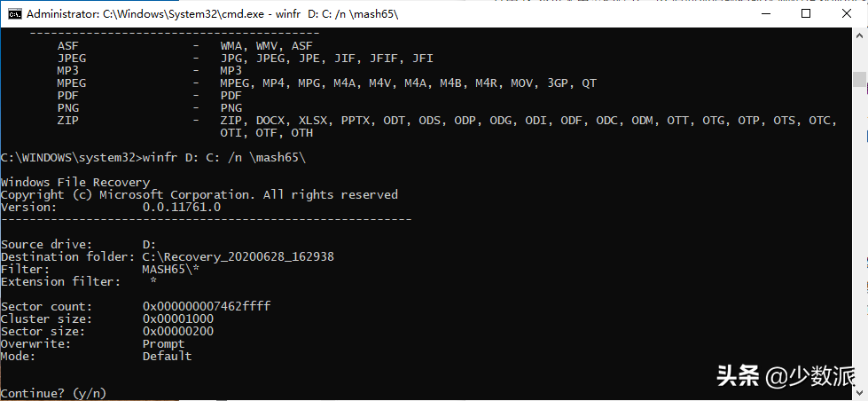Click the typed winfr D: C: command
Screen dimensions: 868x401
tap(224, 158)
